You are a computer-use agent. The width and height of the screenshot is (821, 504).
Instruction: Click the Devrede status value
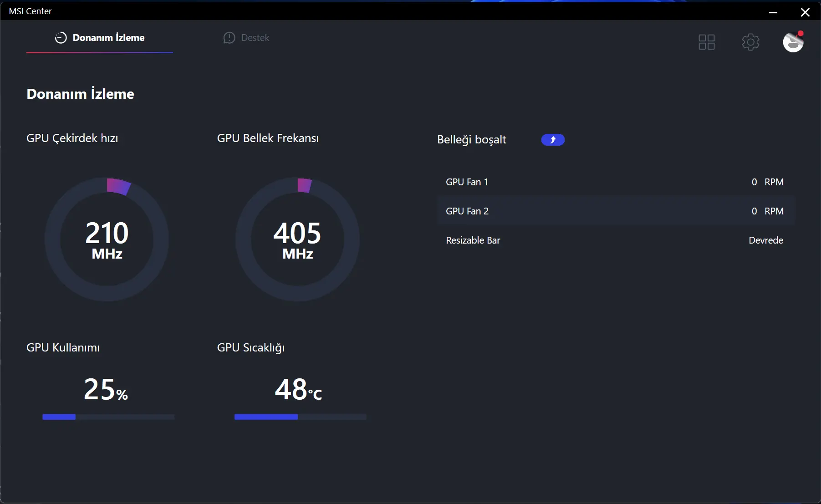(x=766, y=240)
